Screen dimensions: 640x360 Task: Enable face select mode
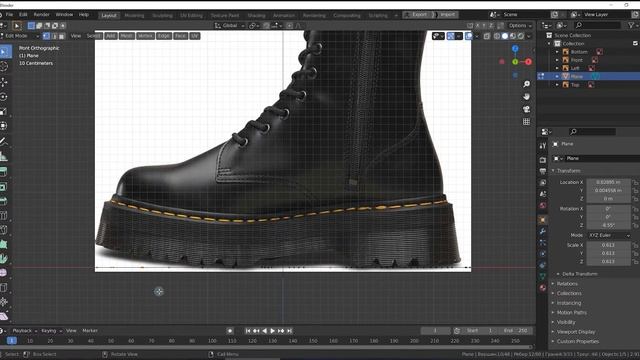tap(62, 36)
